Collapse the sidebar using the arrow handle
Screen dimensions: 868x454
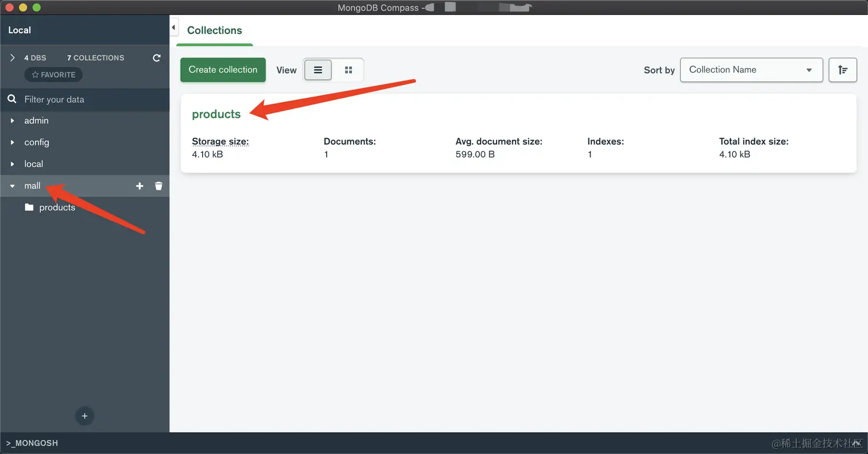(x=174, y=28)
